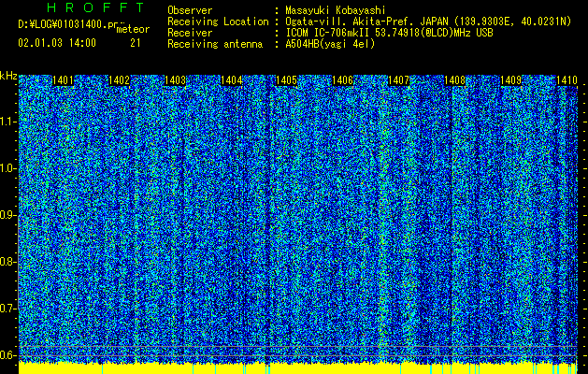This screenshot has height=374, width=588.
Task: Click the 1403 time marker
Action: coord(175,80)
